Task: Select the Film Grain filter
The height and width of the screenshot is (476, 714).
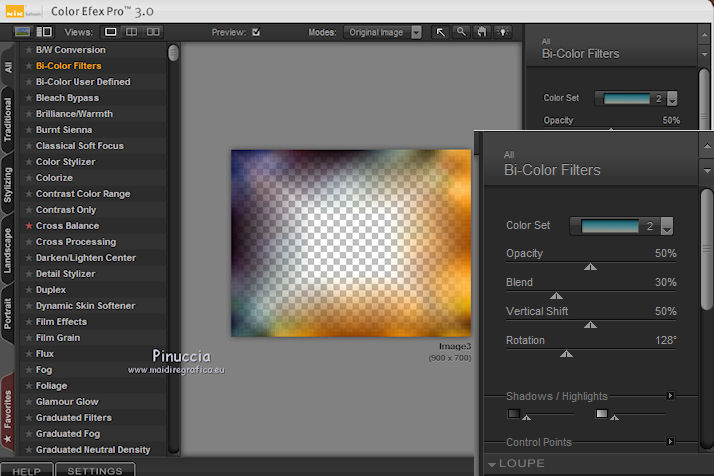Action: [x=58, y=338]
